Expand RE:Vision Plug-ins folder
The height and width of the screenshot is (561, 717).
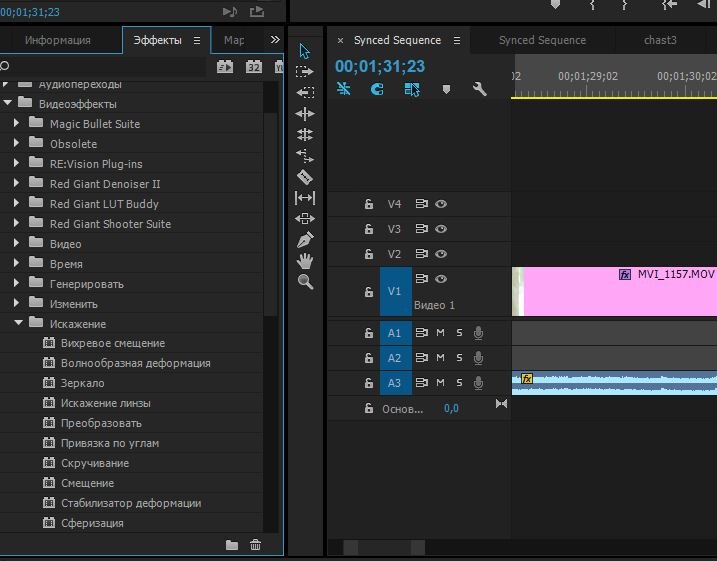pyautogui.click(x=16, y=163)
